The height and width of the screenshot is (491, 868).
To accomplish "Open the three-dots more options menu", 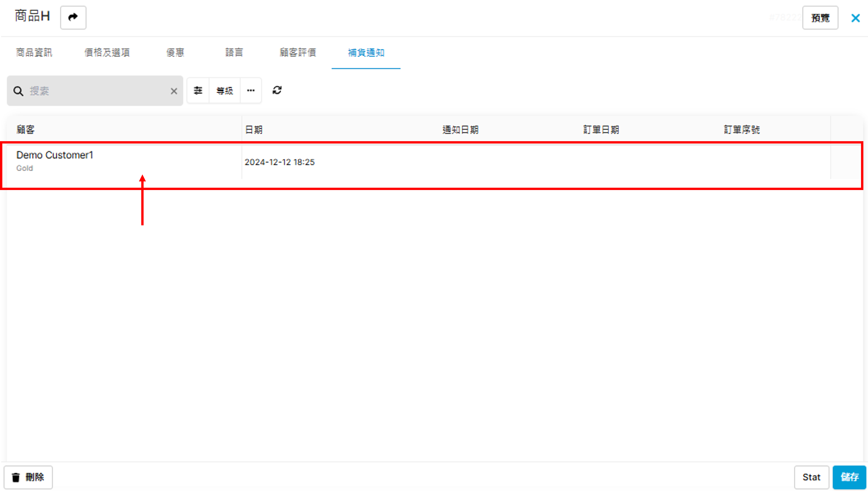I will coord(251,90).
